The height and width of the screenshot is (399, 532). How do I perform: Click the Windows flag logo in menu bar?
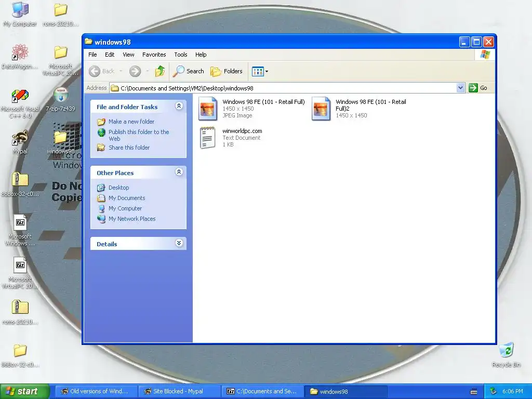coord(485,55)
